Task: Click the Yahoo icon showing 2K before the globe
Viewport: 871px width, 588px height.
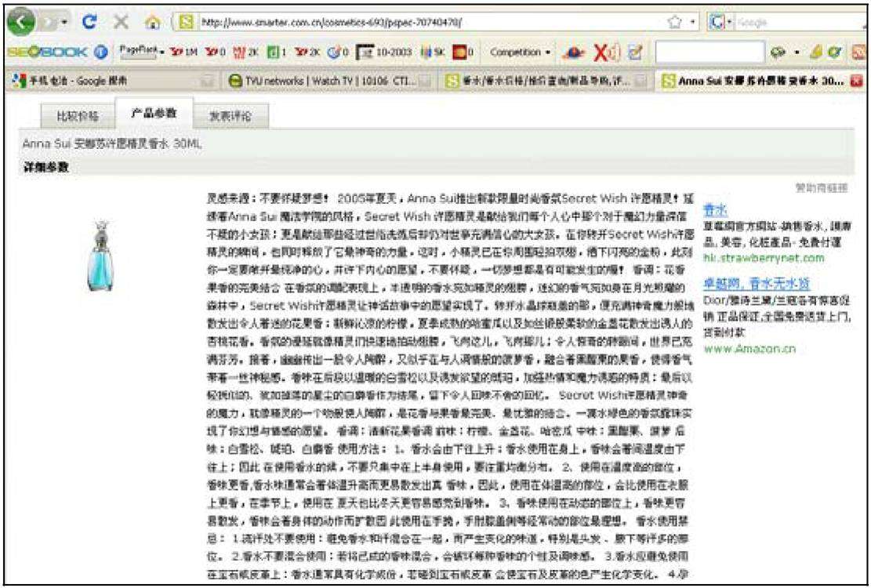Action: (x=307, y=53)
